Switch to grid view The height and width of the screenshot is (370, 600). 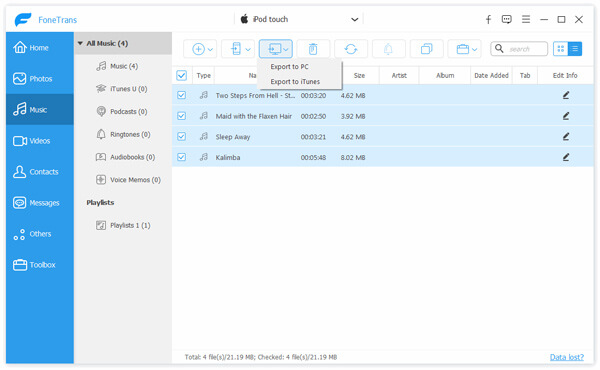point(561,49)
